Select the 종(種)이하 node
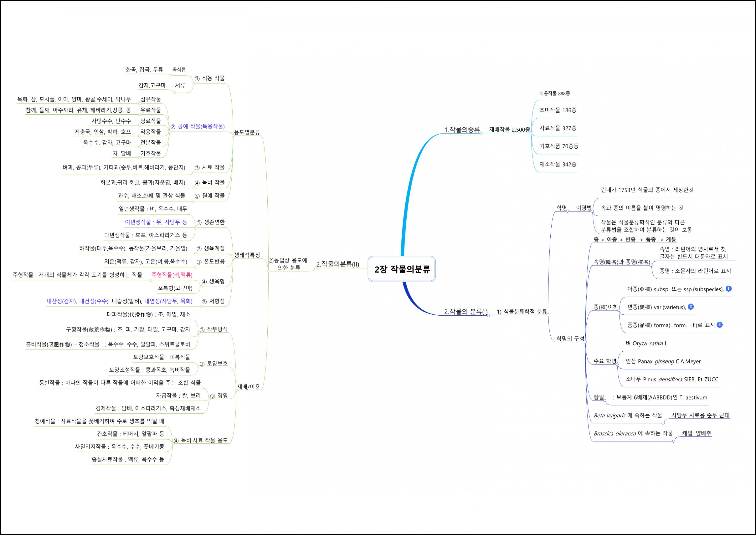Viewport: 756px width, 535px height. pyautogui.click(x=606, y=307)
